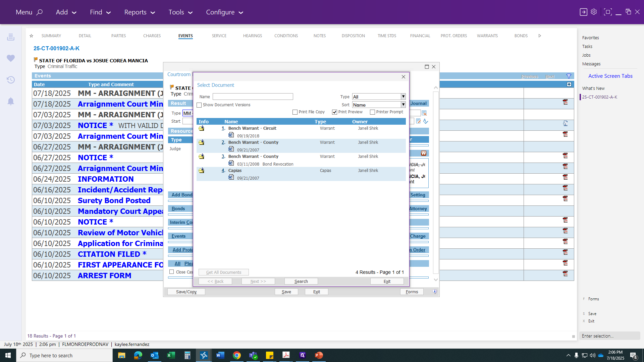The height and width of the screenshot is (362, 644).
Task: Expand the Find menu
Action: click(x=100, y=12)
